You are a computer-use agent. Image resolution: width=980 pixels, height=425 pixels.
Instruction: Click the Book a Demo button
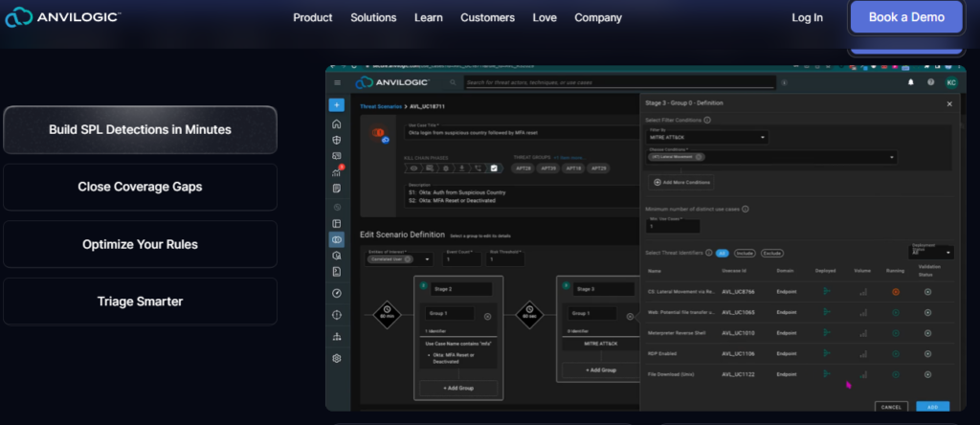906,17
